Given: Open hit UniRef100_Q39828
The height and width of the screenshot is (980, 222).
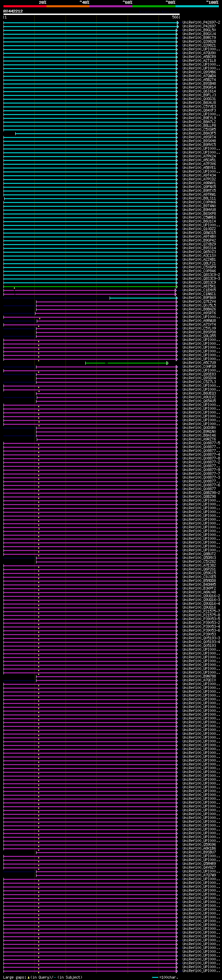Looking at the screenshot, I should pos(199,41).
